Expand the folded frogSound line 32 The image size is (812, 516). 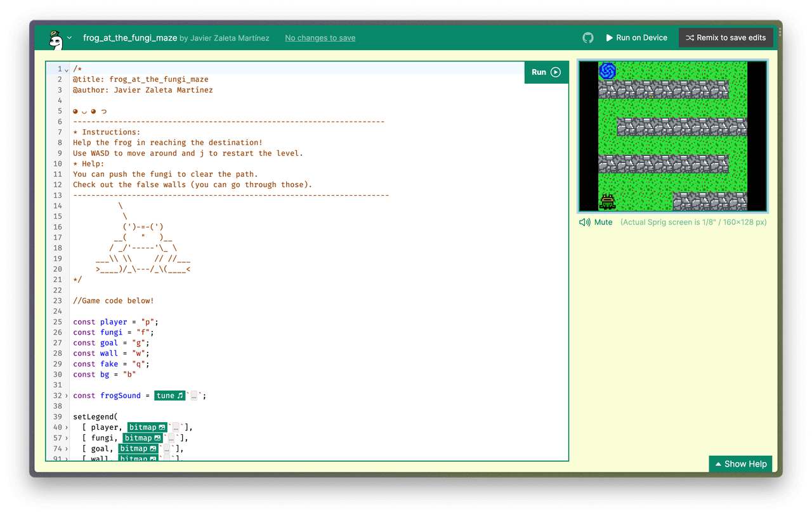click(67, 396)
